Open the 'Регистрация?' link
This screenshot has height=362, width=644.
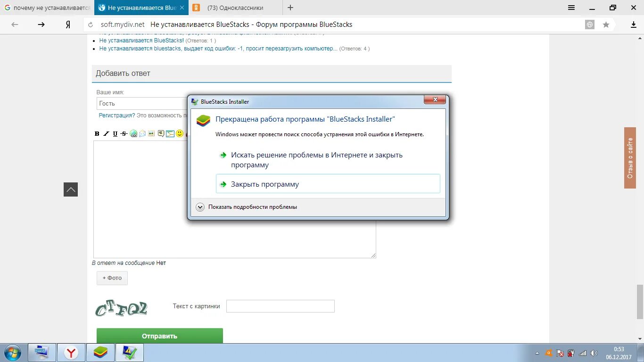[117, 115]
